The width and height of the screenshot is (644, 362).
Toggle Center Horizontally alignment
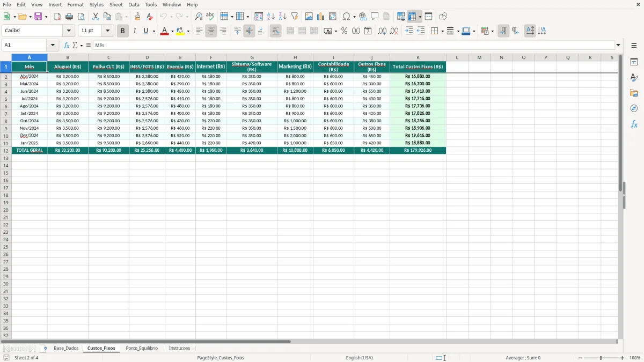(x=211, y=31)
